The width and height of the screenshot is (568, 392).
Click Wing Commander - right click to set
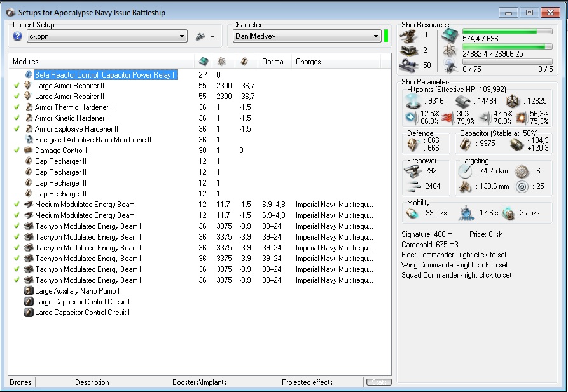pos(455,265)
